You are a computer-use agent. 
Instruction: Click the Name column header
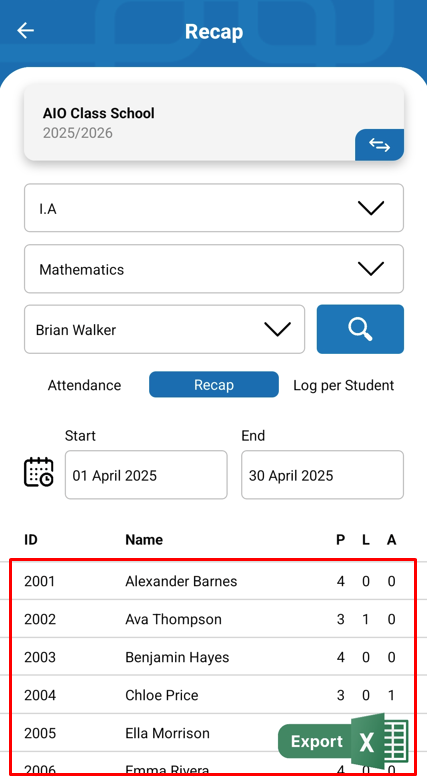(144, 540)
